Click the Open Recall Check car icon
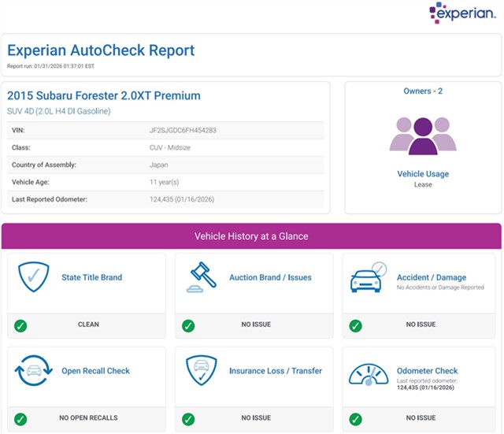Viewport: 504px width, 434px height. tap(34, 371)
